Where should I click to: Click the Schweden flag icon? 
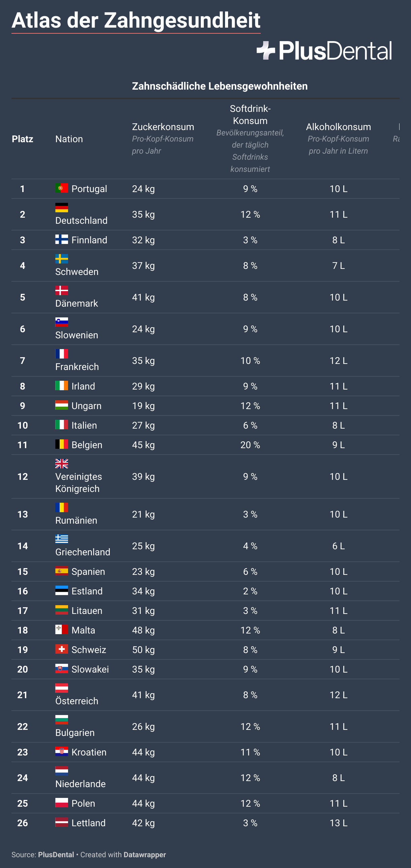click(x=62, y=259)
